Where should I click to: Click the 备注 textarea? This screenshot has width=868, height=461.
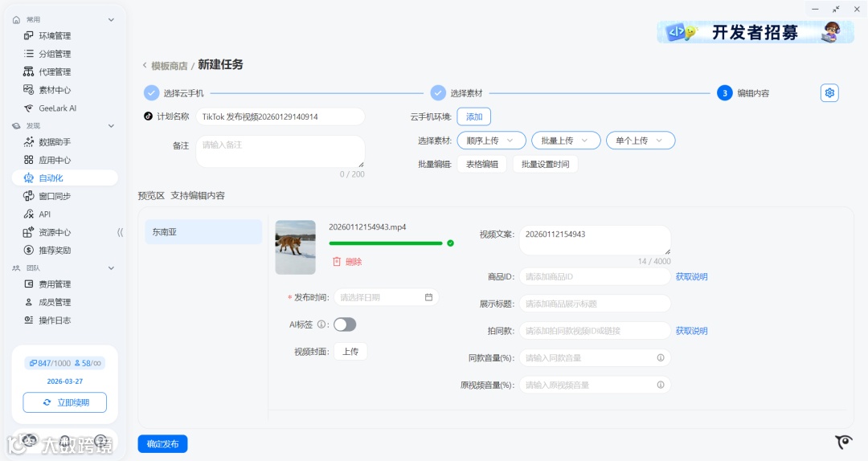(280, 152)
